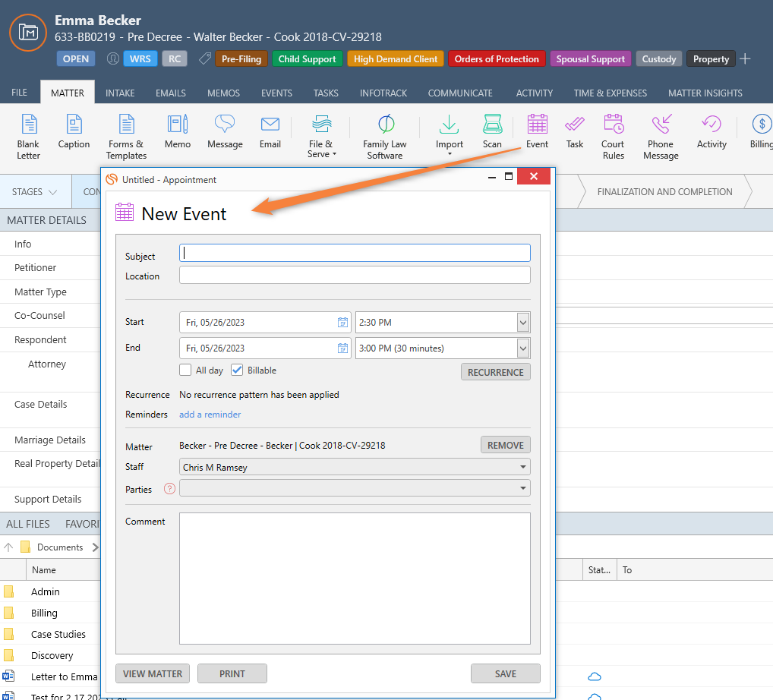Open the File & Serve dropdown

coord(321,137)
